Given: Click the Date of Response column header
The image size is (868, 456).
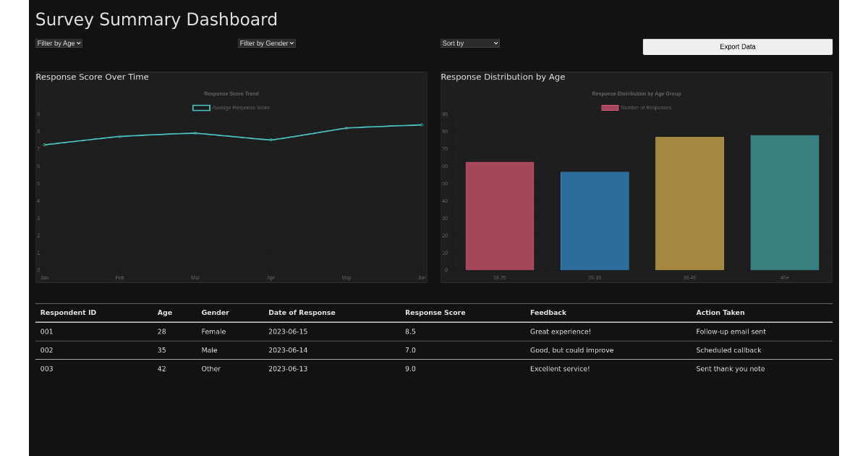Looking at the screenshot, I should [x=302, y=313].
